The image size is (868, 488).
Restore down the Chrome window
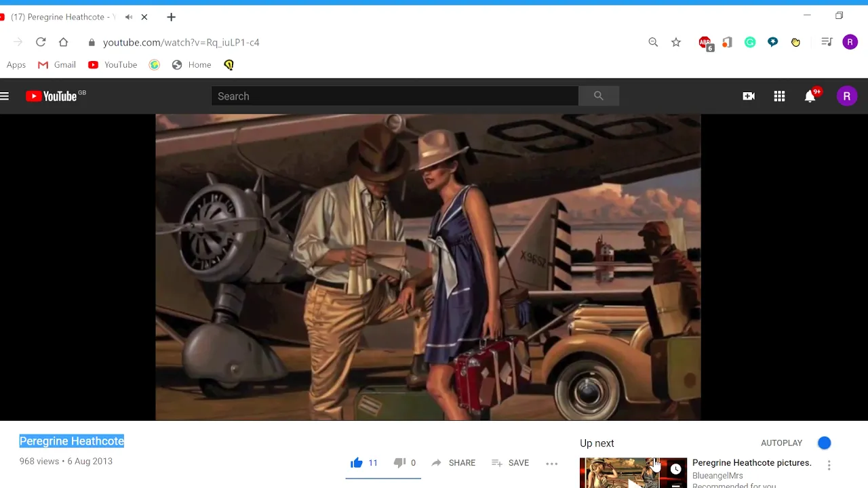pos(839,16)
